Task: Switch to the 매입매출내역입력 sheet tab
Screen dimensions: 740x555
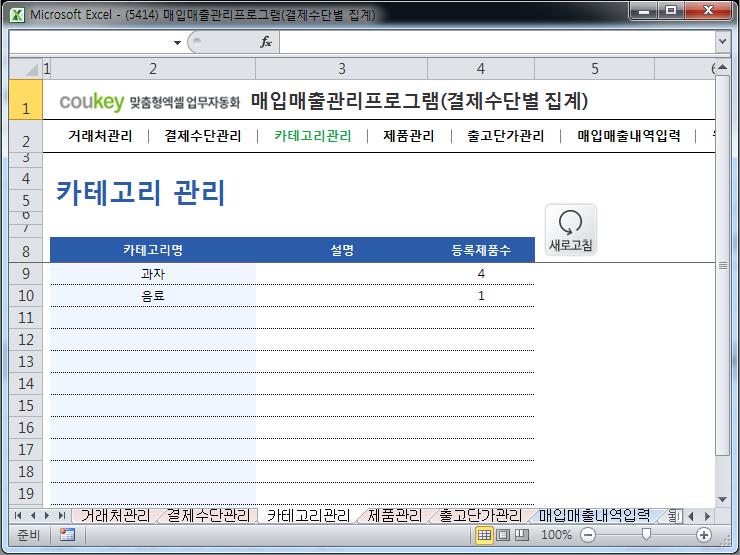Action: [594, 515]
